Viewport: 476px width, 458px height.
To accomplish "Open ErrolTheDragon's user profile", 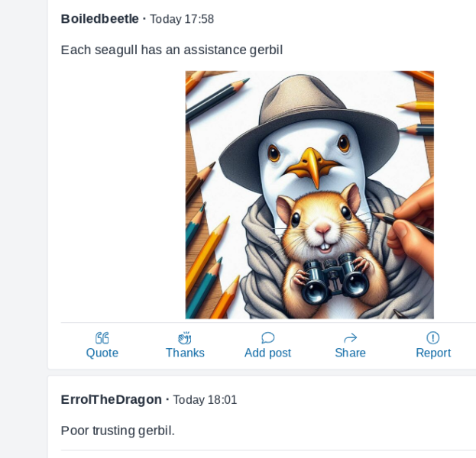I will [x=112, y=399].
